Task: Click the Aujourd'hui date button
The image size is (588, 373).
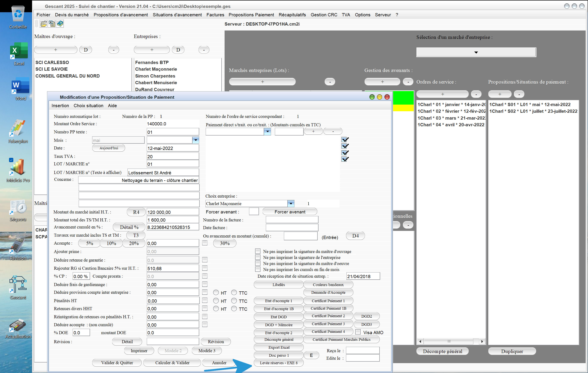Action: pyautogui.click(x=109, y=148)
